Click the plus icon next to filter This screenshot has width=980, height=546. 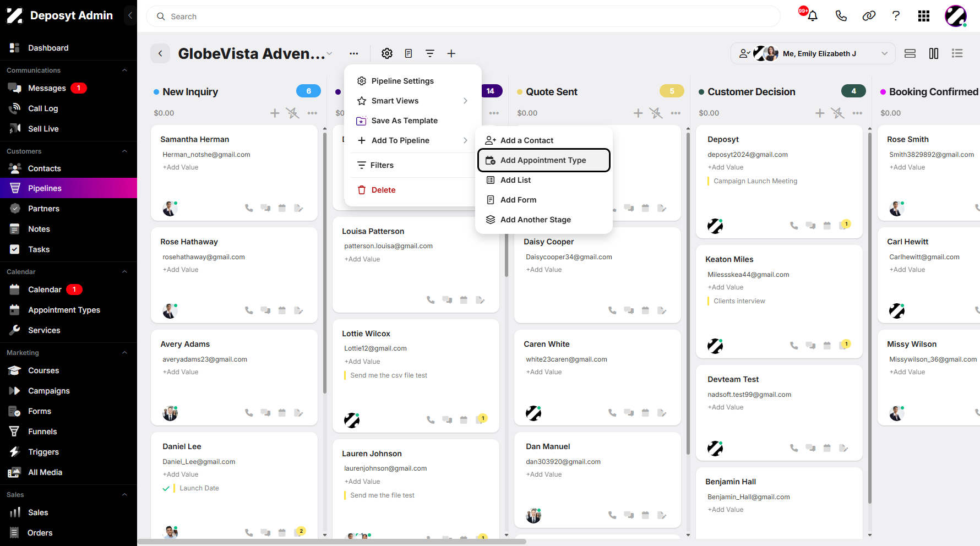(451, 53)
